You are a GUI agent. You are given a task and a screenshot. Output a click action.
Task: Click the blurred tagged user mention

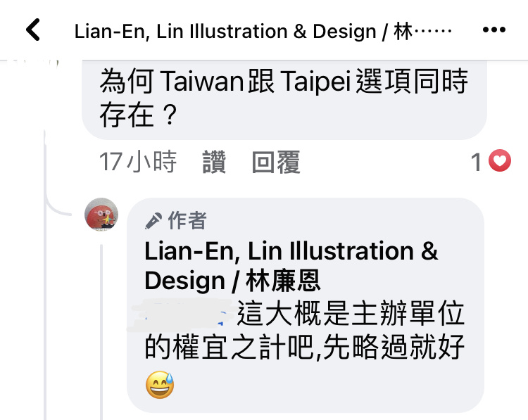[x=182, y=314]
